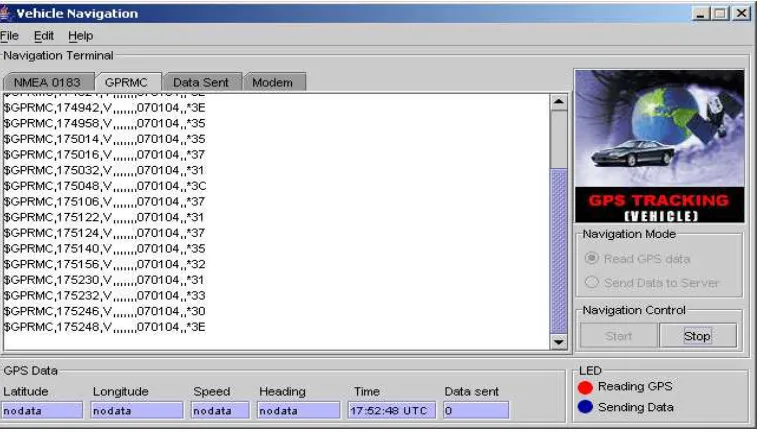The image size is (760, 432).
Task: Select the log line $GPRMC,175246
Action: (x=104, y=311)
